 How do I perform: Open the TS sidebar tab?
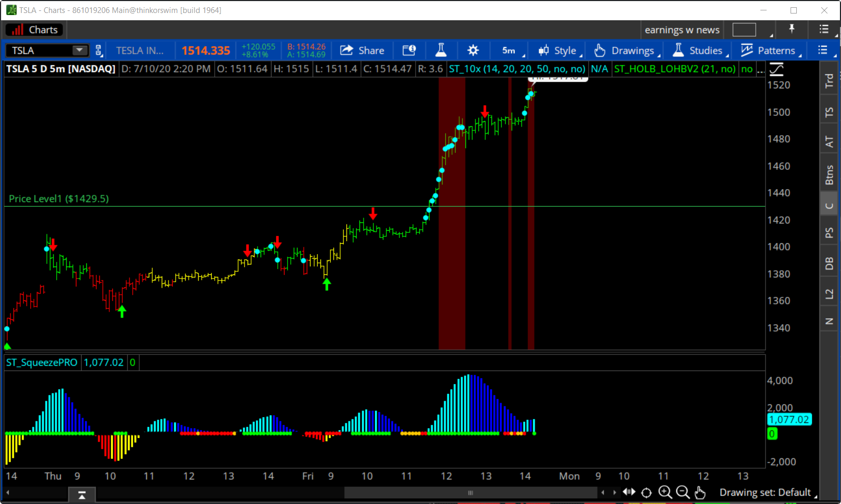tap(829, 112)
